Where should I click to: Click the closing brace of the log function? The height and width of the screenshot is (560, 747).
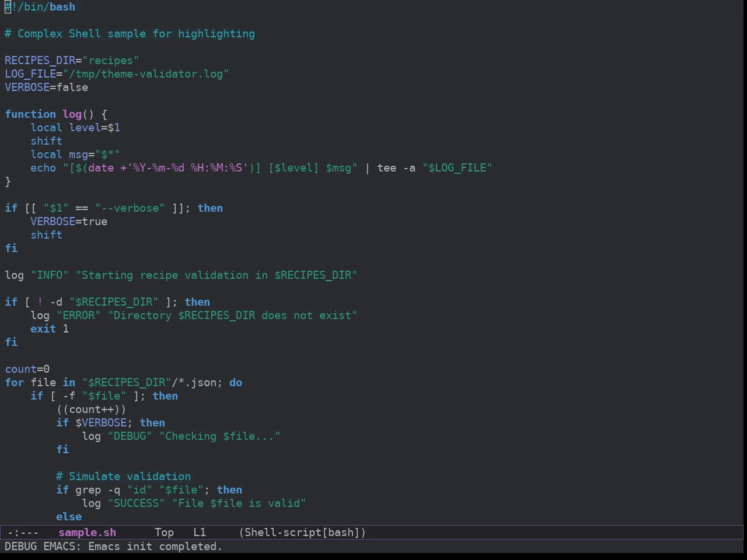coord(8,181)
